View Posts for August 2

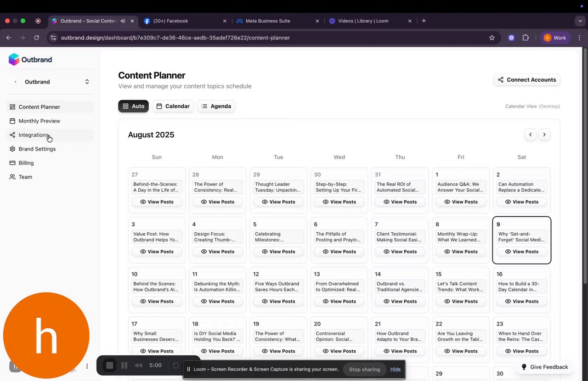(522, 202)
